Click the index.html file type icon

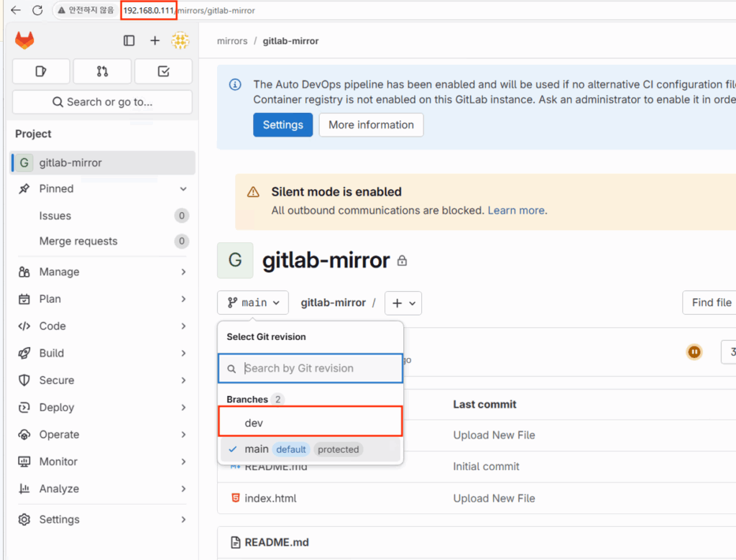click(x=236, y=498)
